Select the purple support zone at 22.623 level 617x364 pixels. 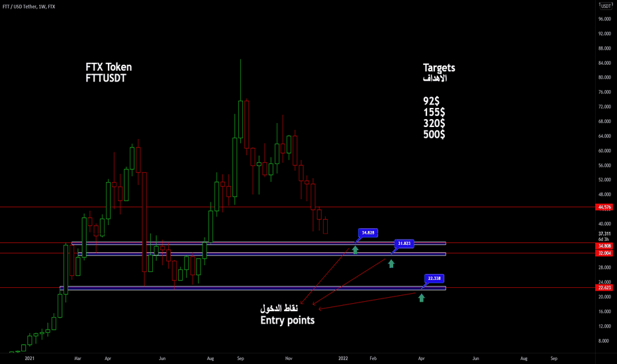pos(253,288)
